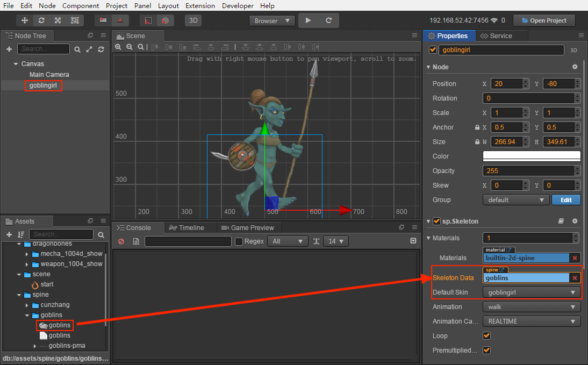Select Main Camera in the Node Tree
This screenshot has height=365, width=588.
[x=49, y=75]
